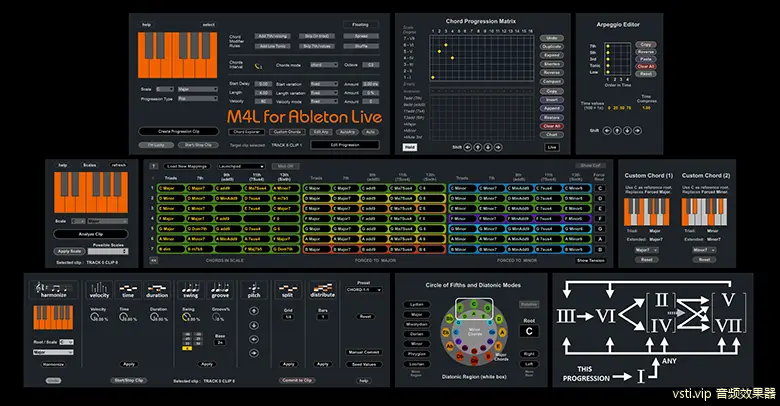Select Dorian mode in Circle of Fifths
The width and height of the screenshot is (780, 406).
point(416,334)
